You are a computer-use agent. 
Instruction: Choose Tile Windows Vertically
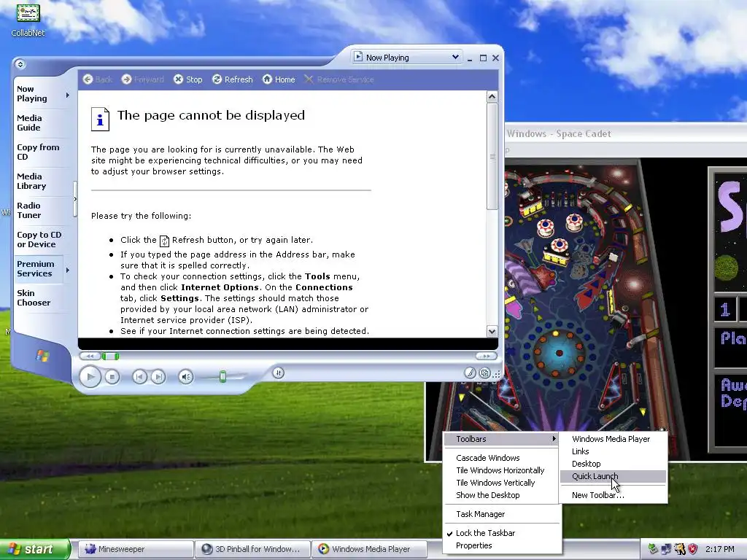click(501, 483)
